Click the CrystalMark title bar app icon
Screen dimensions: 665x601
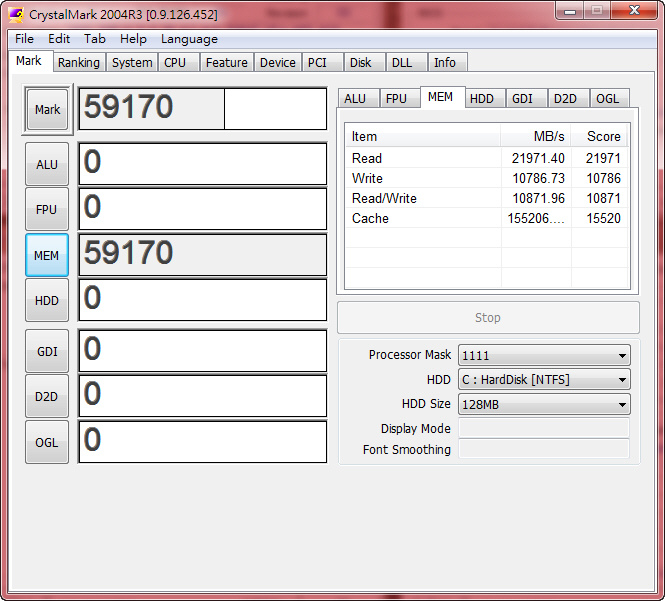click(x=16, y=15)
